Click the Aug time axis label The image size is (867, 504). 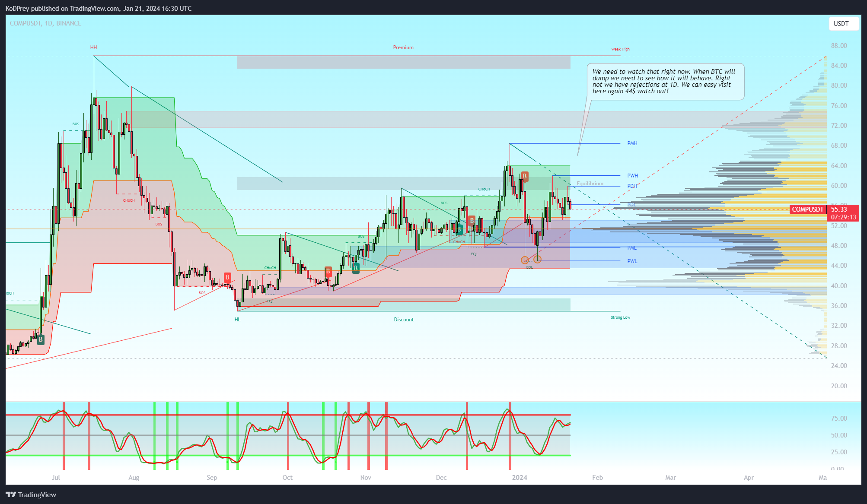point(134,478)
